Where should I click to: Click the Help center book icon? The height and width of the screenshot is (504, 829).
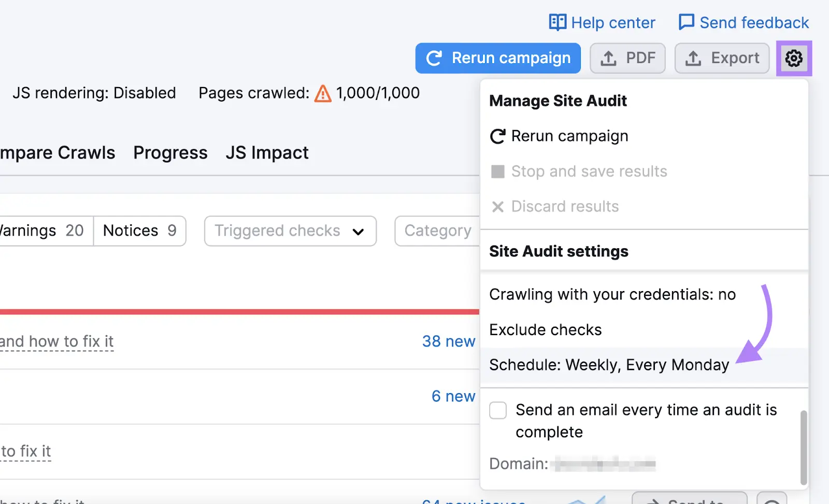(x=557, y=22)
